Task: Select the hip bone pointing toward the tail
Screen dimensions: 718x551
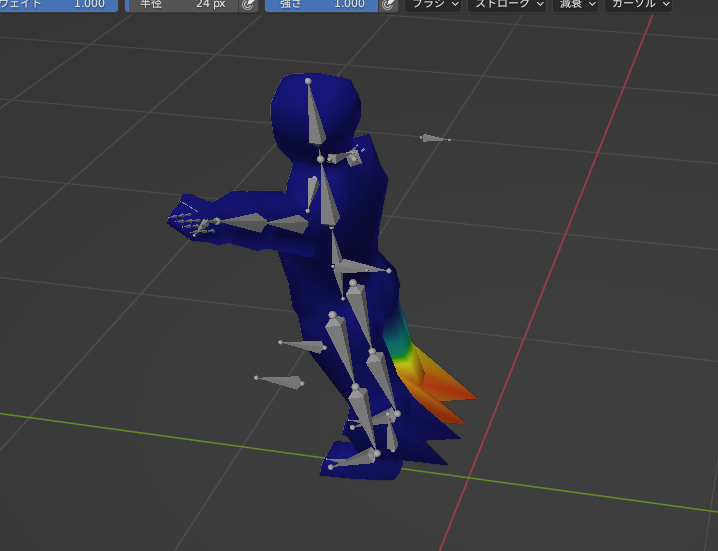Action: click(359, 267)
